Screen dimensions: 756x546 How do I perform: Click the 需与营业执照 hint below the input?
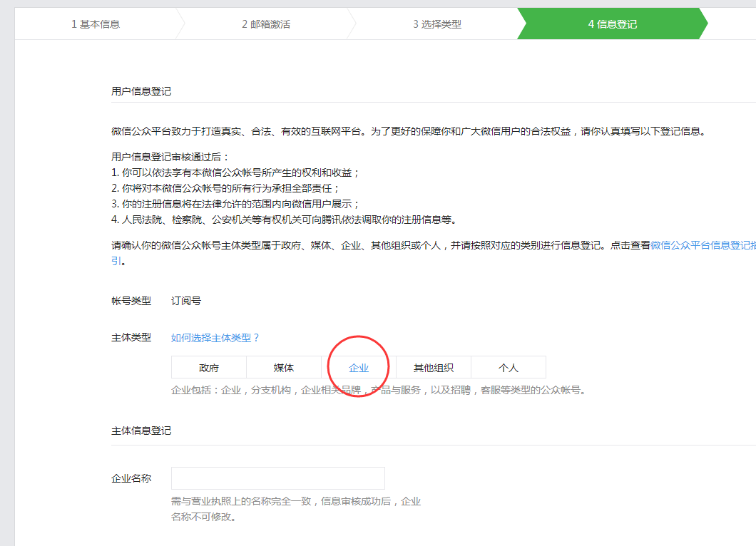[295, 502]
